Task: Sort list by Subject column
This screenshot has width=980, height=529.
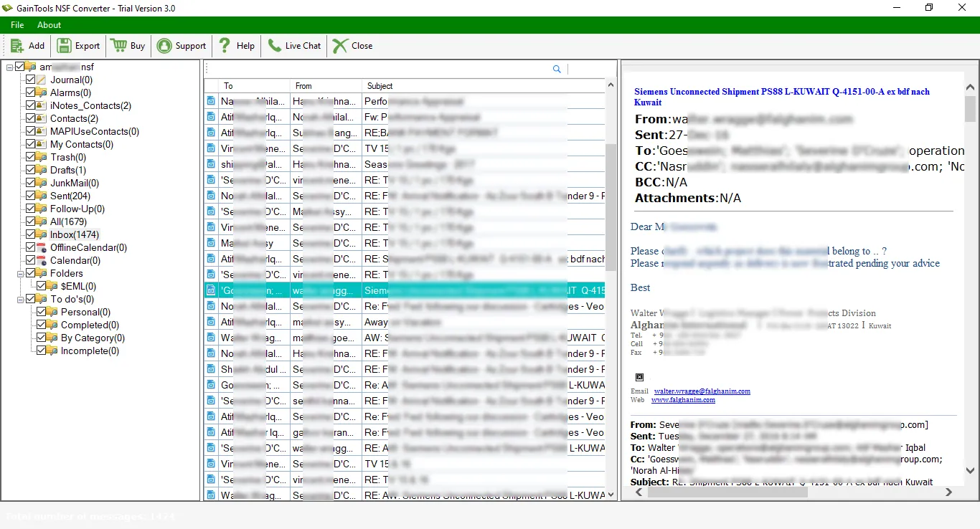Action: [x=483, y=85]
